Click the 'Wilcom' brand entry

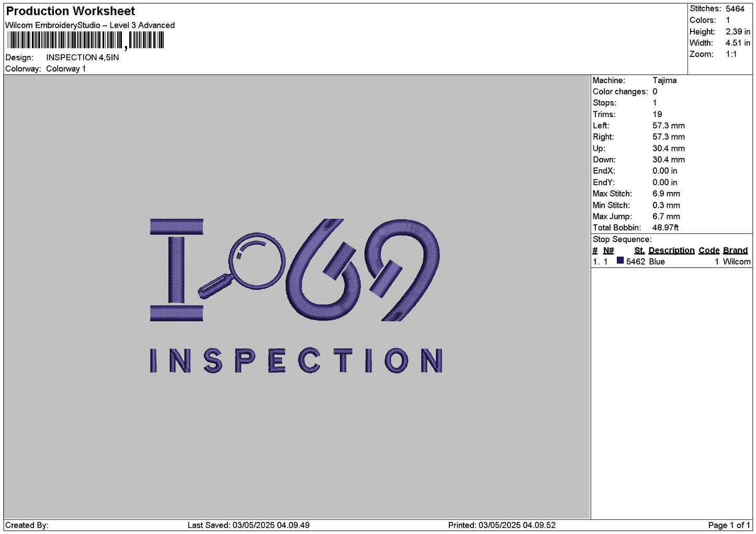tap(737, 262)
